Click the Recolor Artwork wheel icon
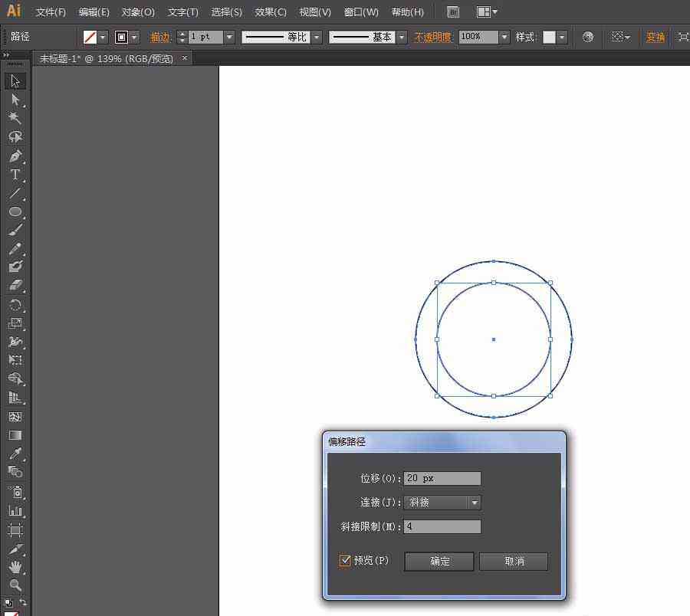Viewport: 690px width, 616px height. tap(587, 37)
